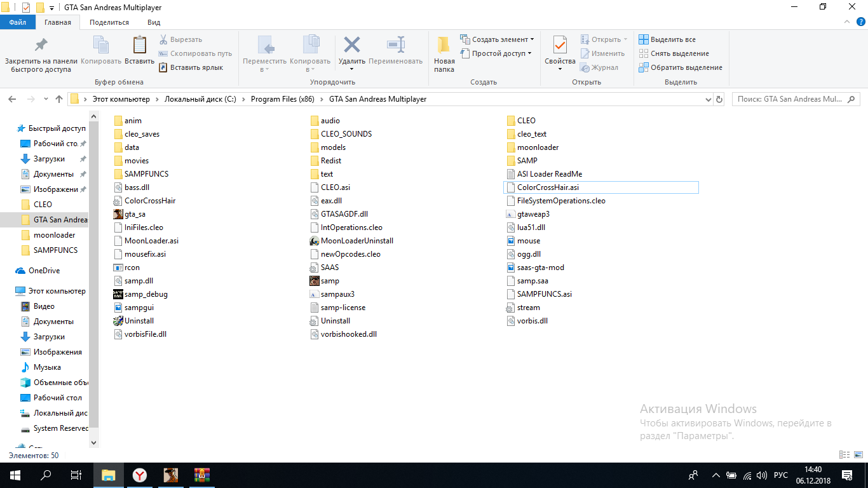
Task: Click the Copy ribbon icon
Action: click(x=101, y=51)
